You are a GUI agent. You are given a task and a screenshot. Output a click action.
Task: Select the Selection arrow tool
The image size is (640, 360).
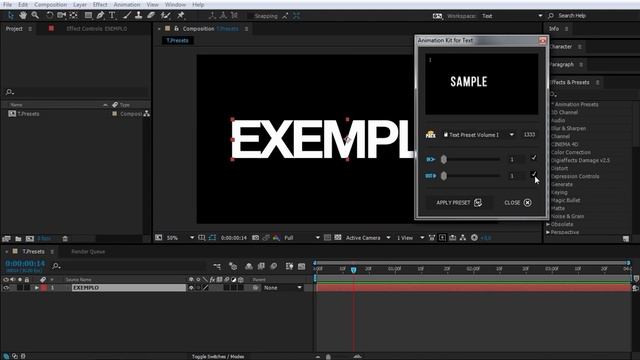coord(10,16)
